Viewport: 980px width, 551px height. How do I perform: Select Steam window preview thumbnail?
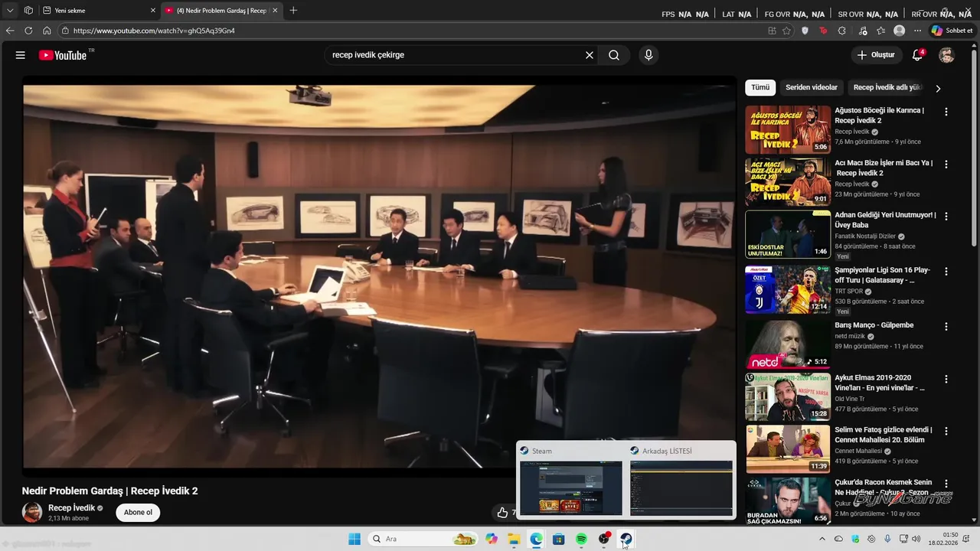tap(571, 487)
